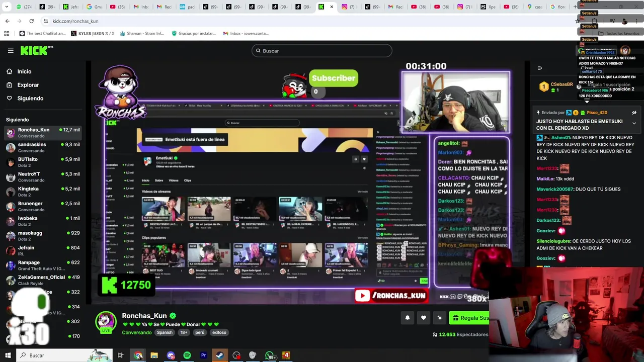Screen dimensions: 644x362
Task: Open Jefrain channel in following list
Action: click(x=43, y=250)
